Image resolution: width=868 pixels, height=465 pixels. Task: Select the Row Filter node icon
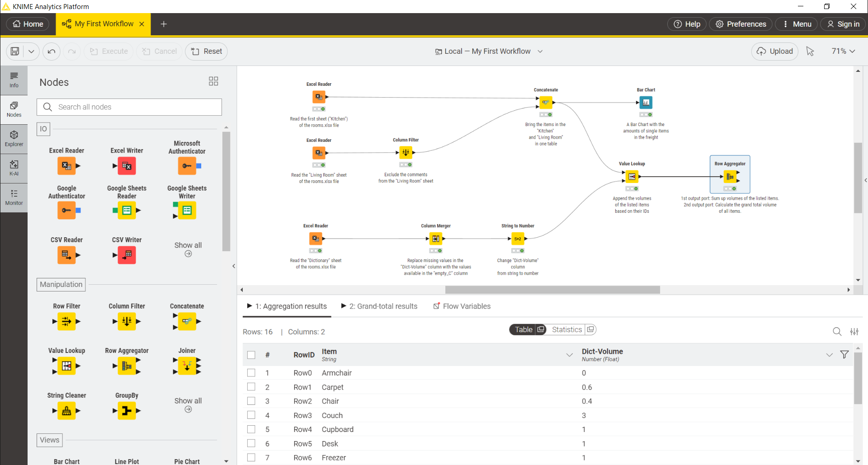[x=66, y=321]
